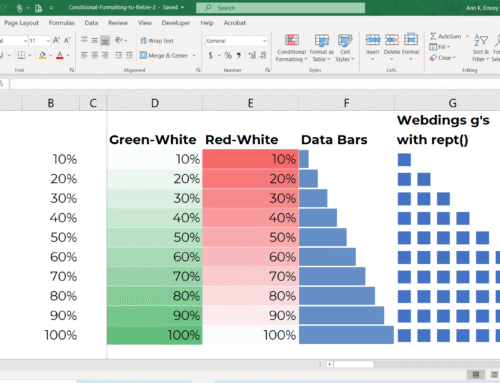Open the Fill menu

click(440, 47)
